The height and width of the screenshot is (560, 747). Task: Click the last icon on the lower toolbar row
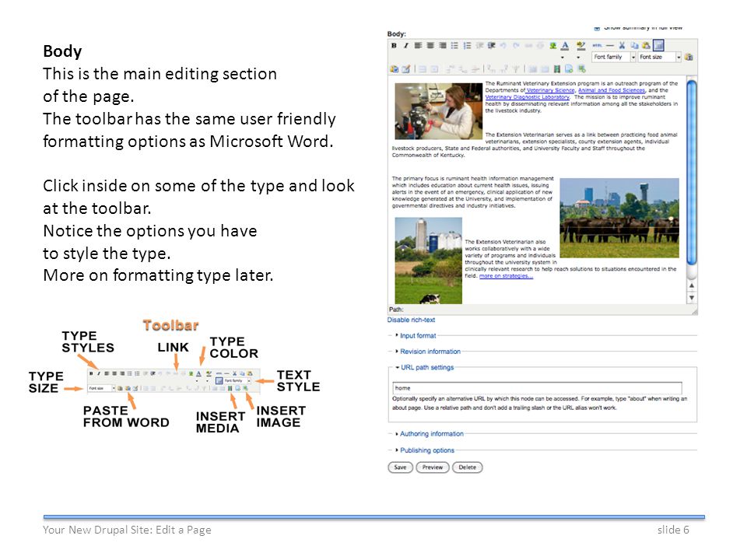582,69
